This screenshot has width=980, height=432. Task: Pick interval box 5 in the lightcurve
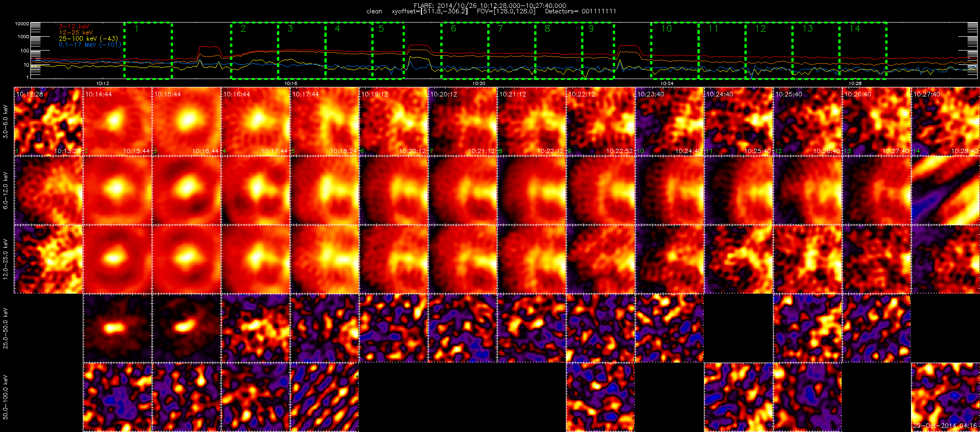tap(388, 50)
